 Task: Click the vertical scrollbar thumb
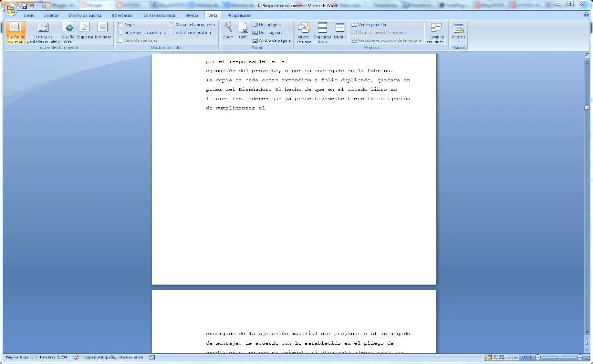click(x=587, y=107)
